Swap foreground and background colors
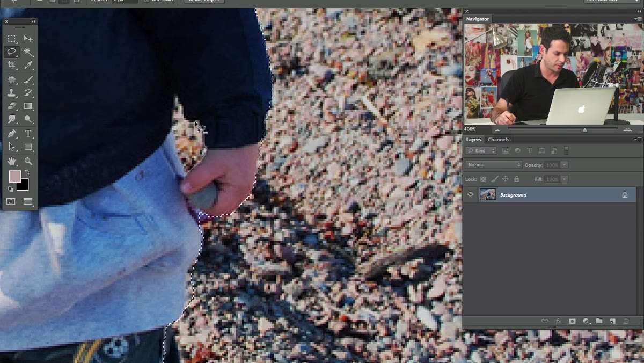 pyautogui.click(x=27, y=172)
